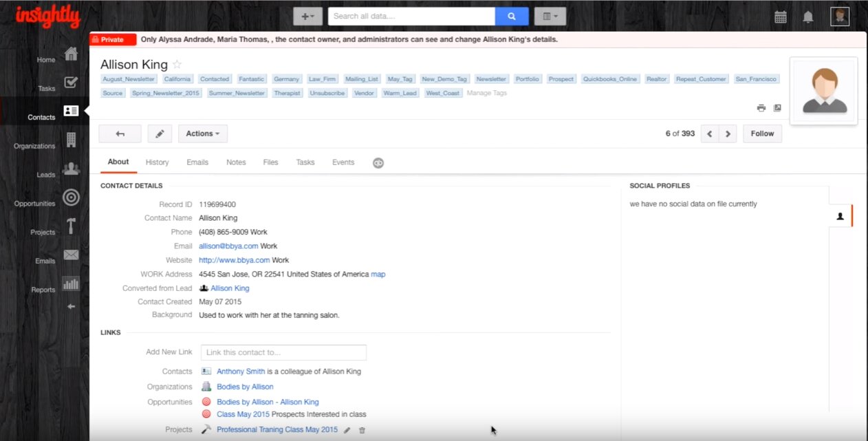The height and width of the screenshot is (441, 868).
Task: Open Opportunities target icon in sidebar
Action: pyautogui.click(x=71, y=198)
